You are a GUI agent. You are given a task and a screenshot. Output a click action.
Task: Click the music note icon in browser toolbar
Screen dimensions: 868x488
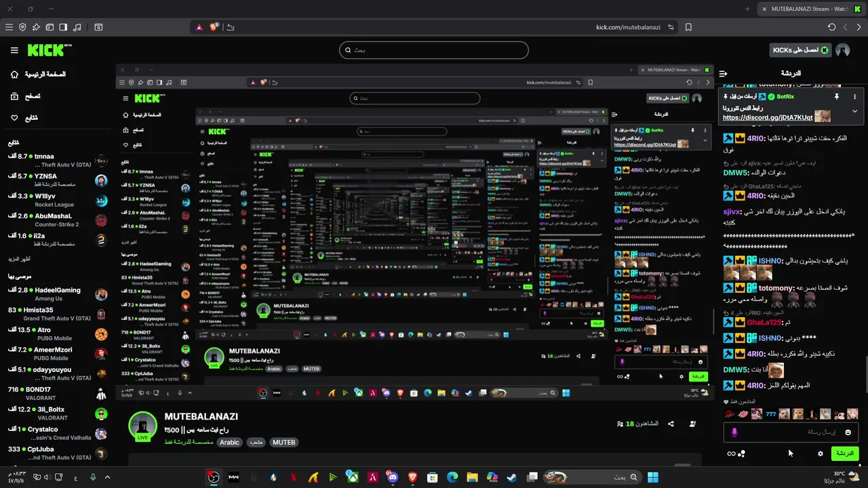click(77, 27)
